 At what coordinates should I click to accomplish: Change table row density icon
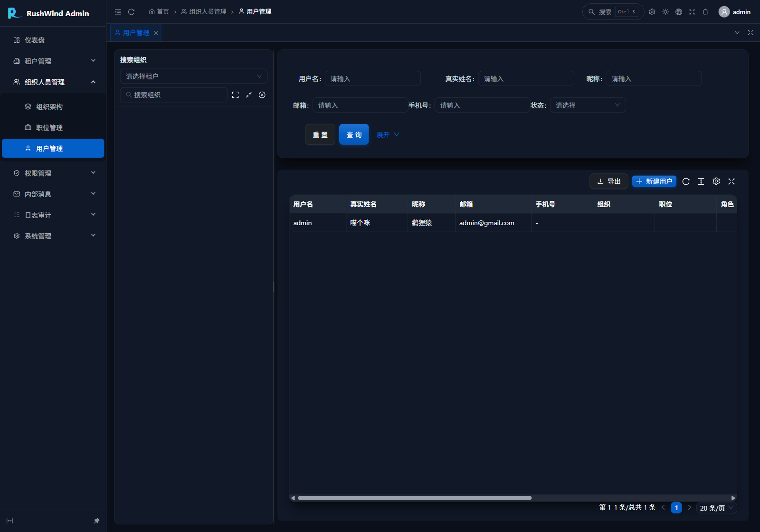click(x=701, y=181)
